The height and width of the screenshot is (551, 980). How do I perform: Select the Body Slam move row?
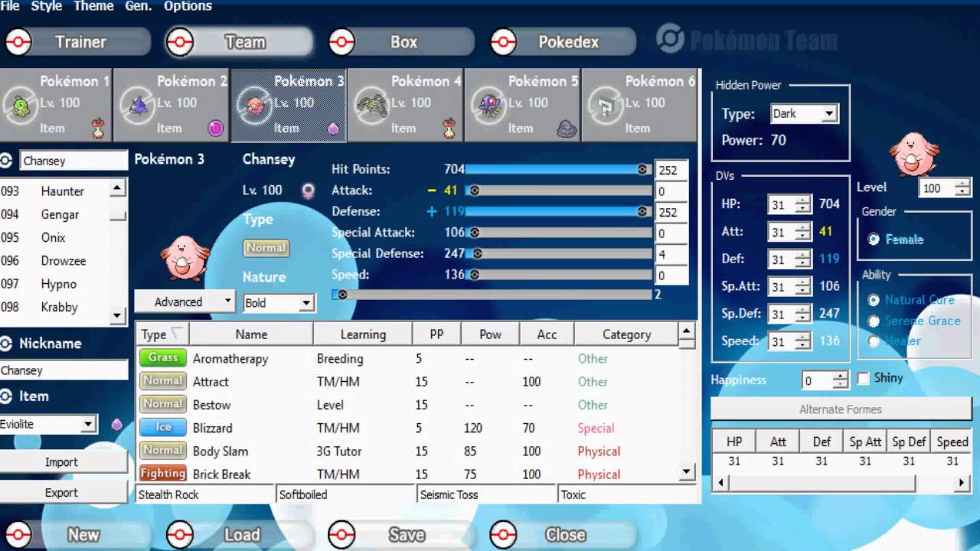coord(407,451)
